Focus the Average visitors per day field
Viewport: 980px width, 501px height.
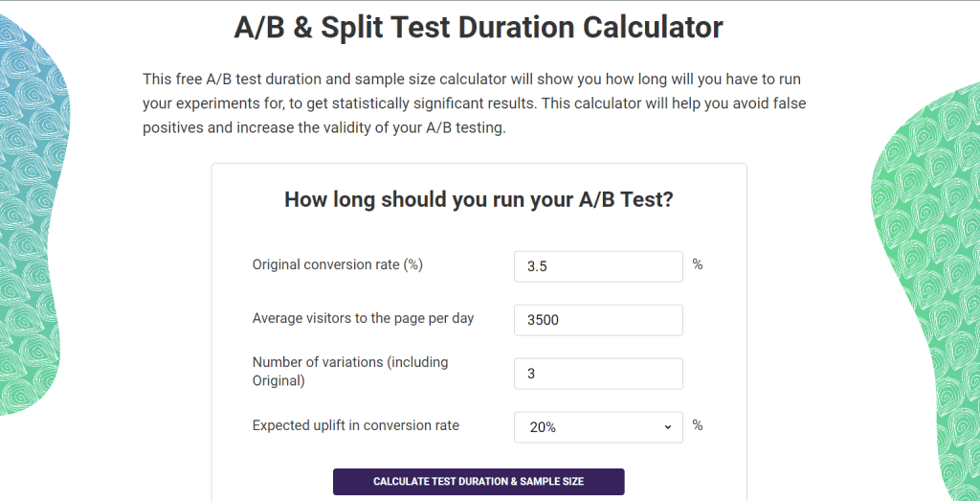[x=598, y=320]
